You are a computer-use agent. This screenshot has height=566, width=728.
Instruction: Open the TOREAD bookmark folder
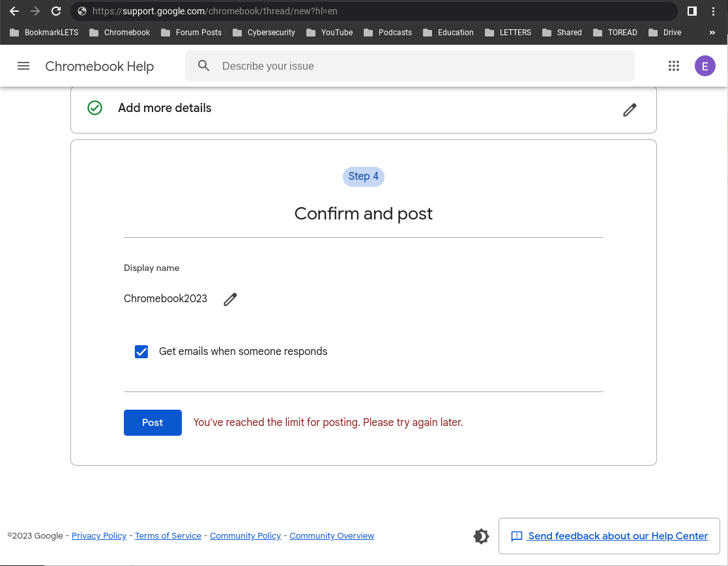click(x=615, y=33)
